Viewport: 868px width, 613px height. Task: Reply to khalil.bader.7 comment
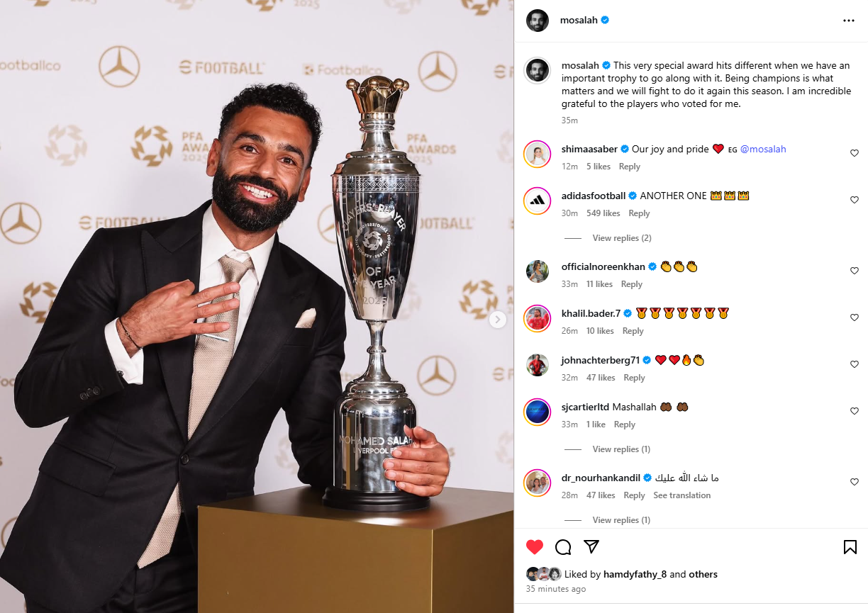click(x=633, y=331)
